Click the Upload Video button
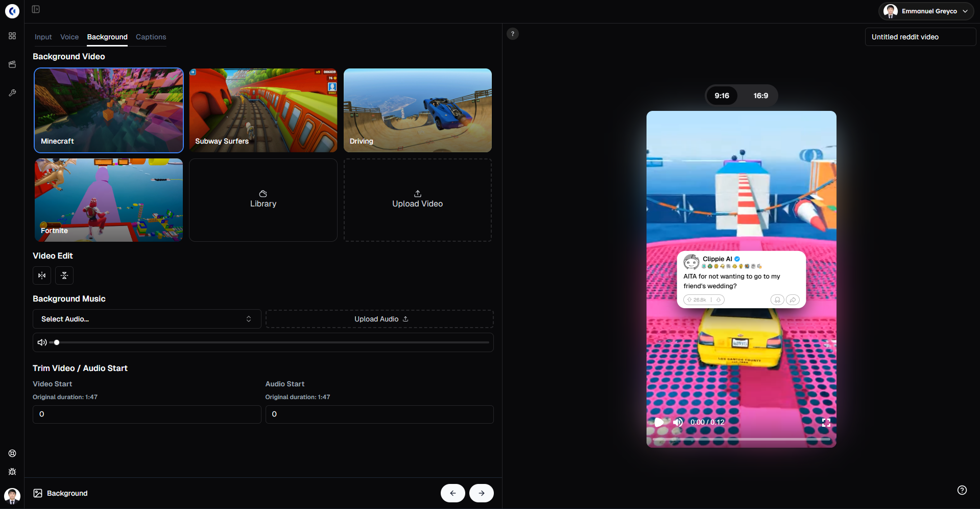This screenshot has height=509, width=980. 418,200
